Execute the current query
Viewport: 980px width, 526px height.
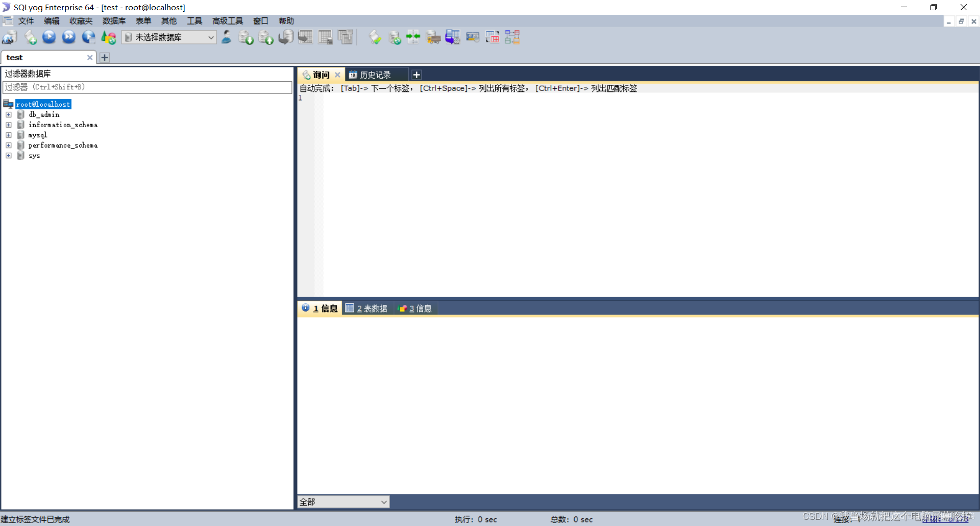click(x=49, y=37)
